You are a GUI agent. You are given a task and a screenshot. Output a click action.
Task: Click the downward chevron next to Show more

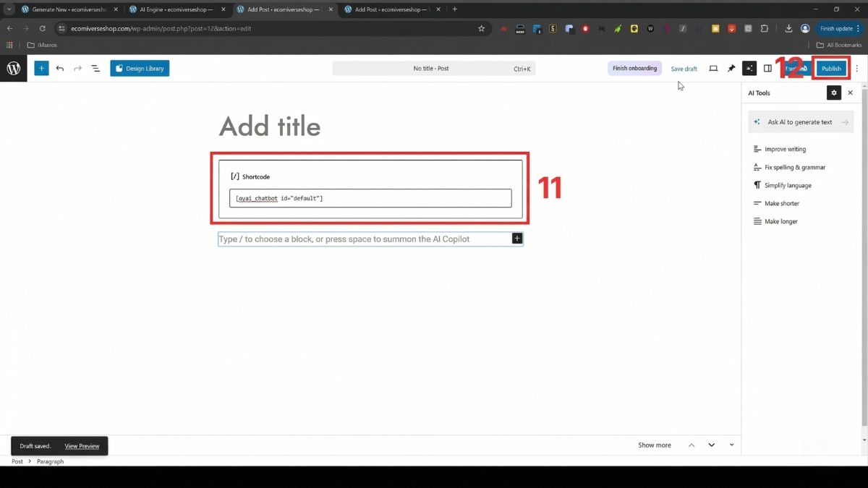712,445
